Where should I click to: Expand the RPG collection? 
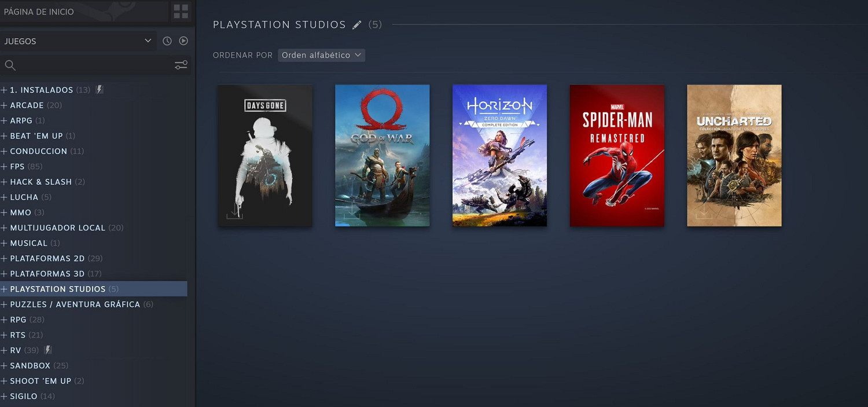4,320
